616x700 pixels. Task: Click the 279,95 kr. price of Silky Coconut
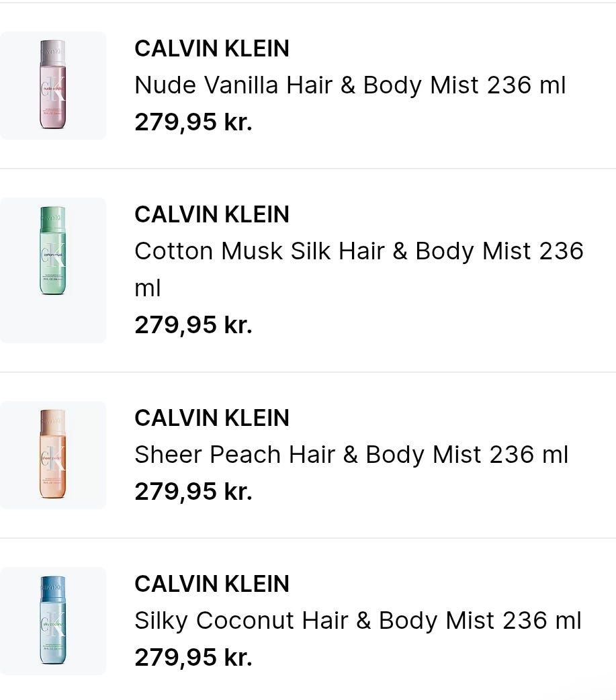(193, 658)
